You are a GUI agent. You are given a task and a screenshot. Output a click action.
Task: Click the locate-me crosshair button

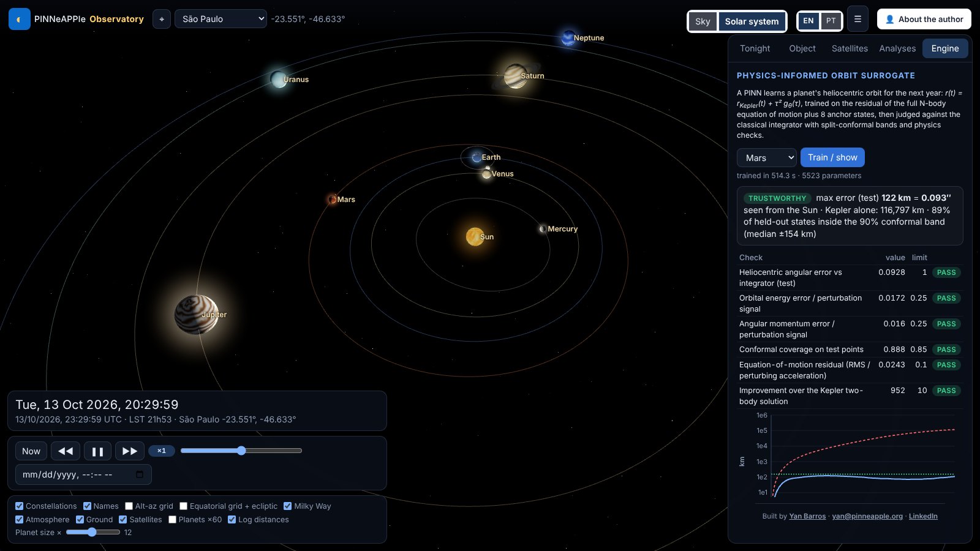coord(162,19)
